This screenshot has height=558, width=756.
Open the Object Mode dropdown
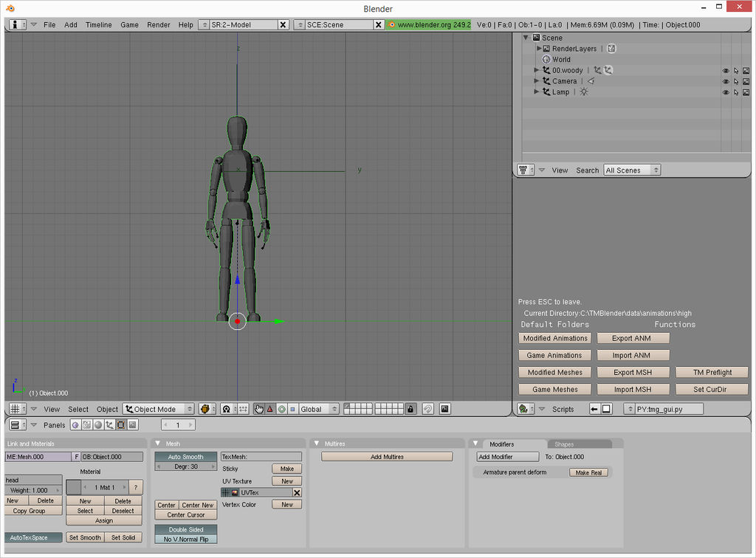tap(159, 409)
